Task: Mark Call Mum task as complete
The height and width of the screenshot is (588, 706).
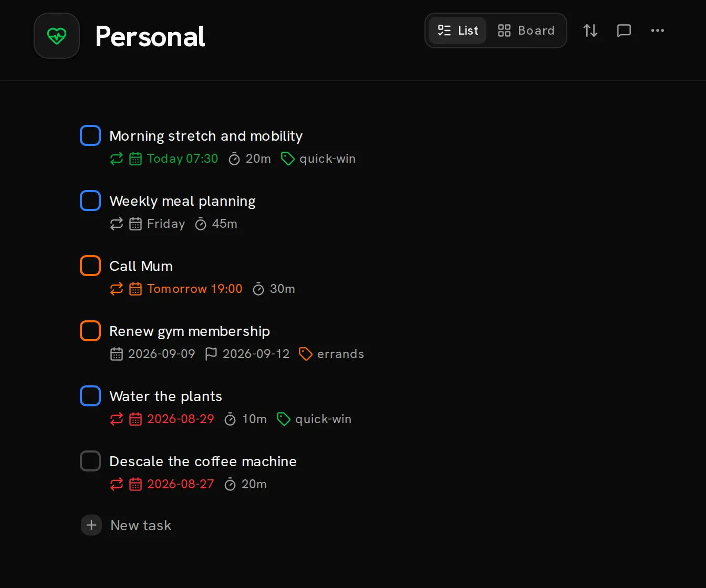Action: (x=90, y=266)
